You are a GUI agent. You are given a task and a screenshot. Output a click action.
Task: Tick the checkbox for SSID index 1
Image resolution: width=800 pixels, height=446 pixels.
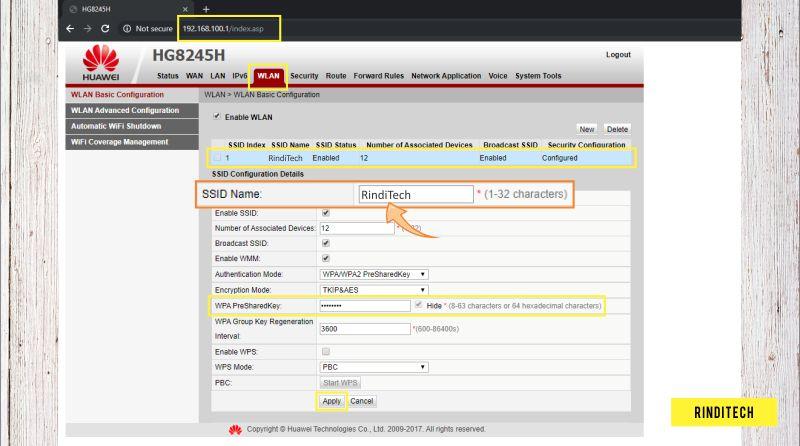point(217,158)
